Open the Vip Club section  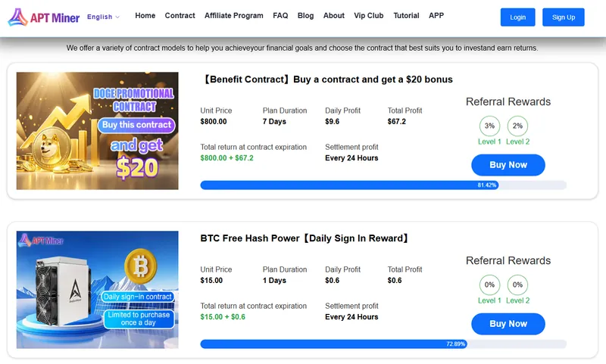369,16
